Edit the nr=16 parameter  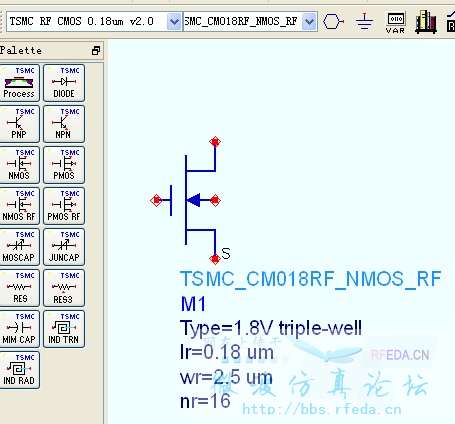pyautogui.click(x=205, y=401)
